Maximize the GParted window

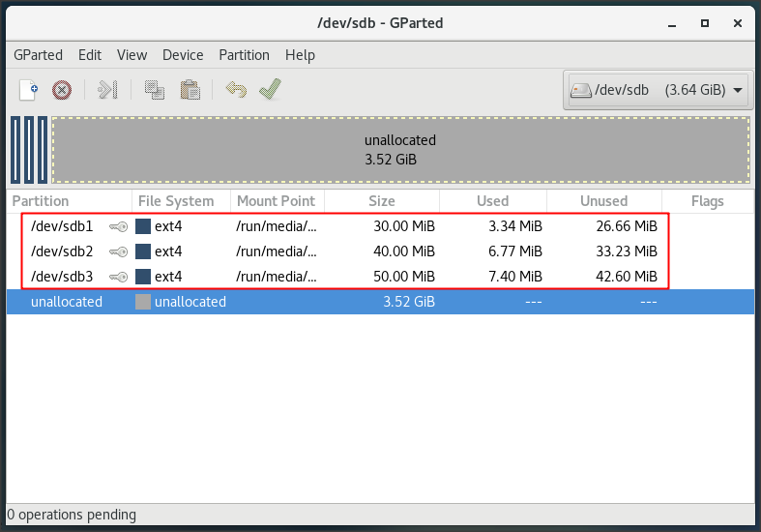tap(705, 23)
